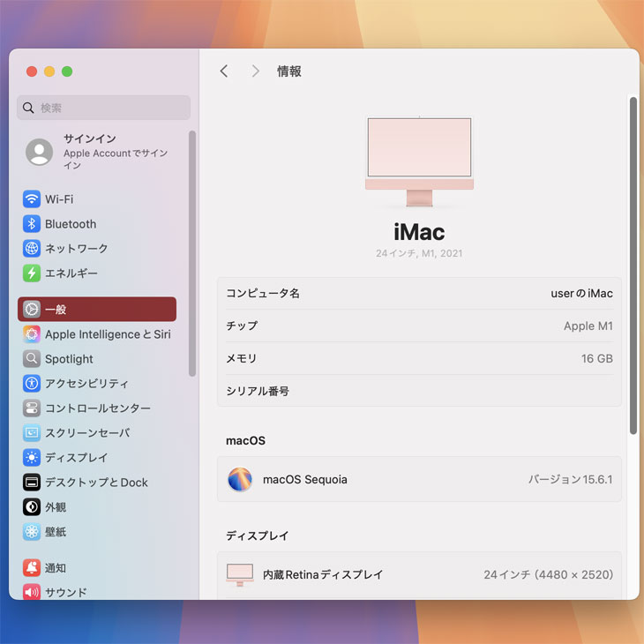Open Bluetooth settings icon
This screenshot has height=644, width=644.
(x=32, y=224)
